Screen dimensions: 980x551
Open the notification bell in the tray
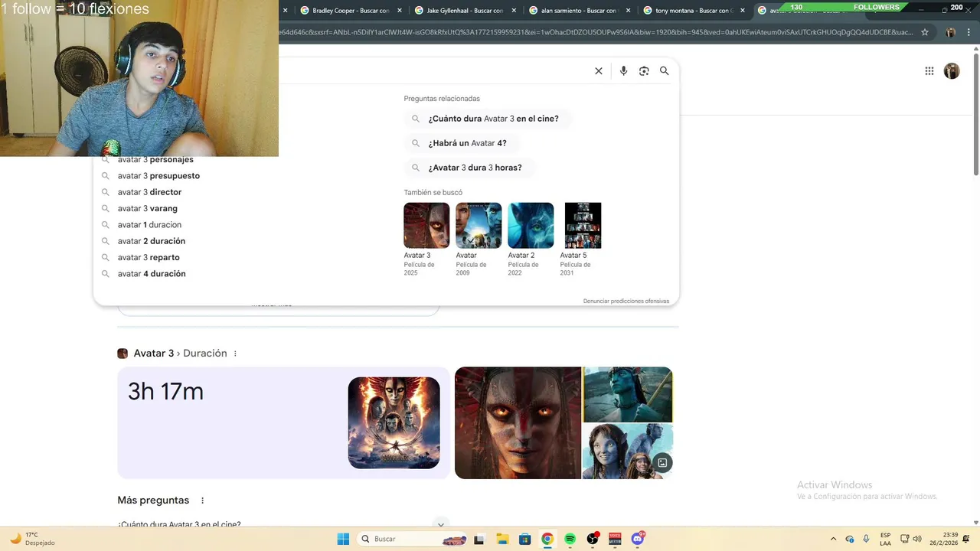(x=966, y=539)
